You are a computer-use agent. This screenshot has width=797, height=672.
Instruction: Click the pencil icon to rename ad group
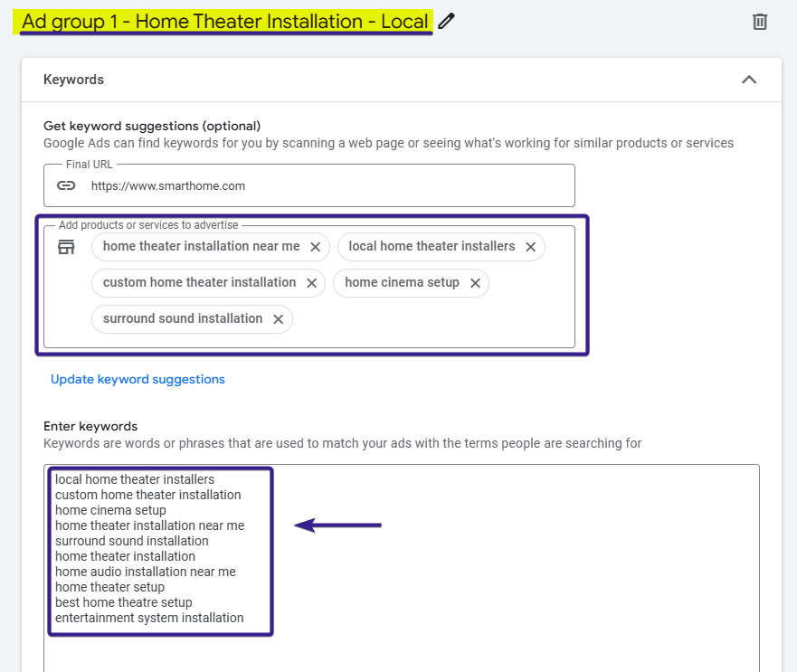[446, 22]
